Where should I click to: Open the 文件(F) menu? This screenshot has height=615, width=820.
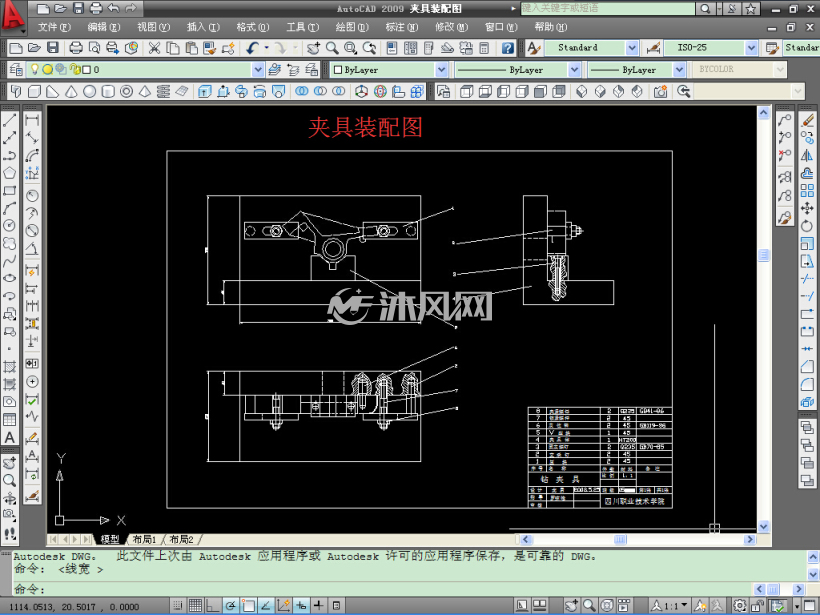[54, 27]
